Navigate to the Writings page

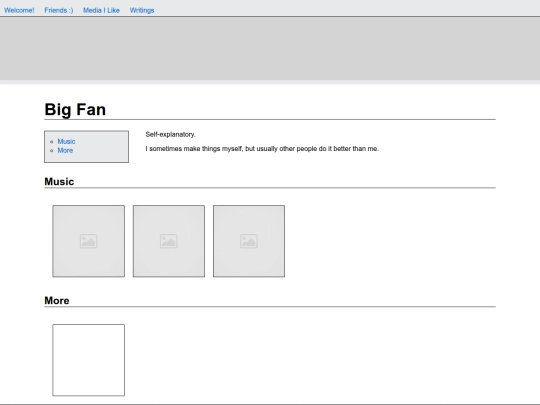click(142, 10)
